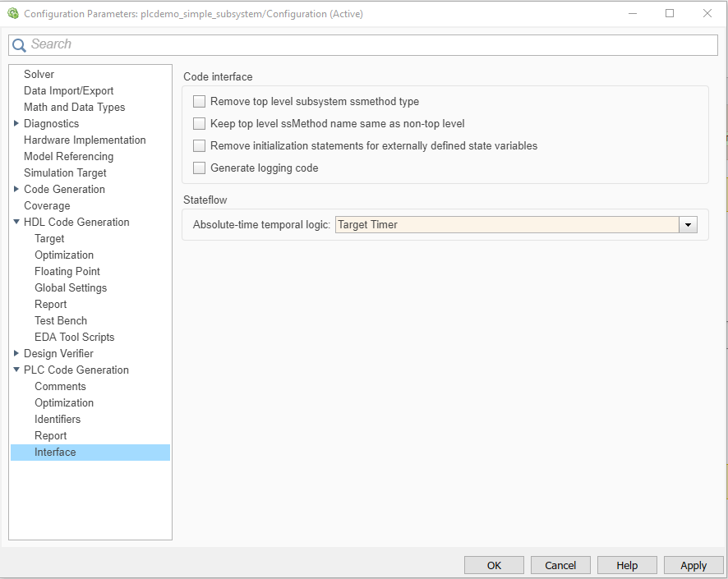The image size is (728, 579).
Task: Select EDA Tool Scripts item
Action: [74, 338]
